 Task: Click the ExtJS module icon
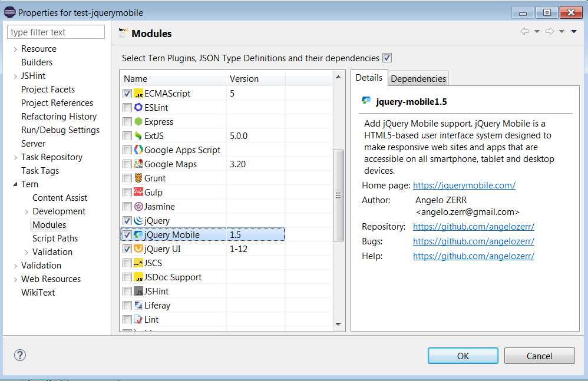(139, 135)
